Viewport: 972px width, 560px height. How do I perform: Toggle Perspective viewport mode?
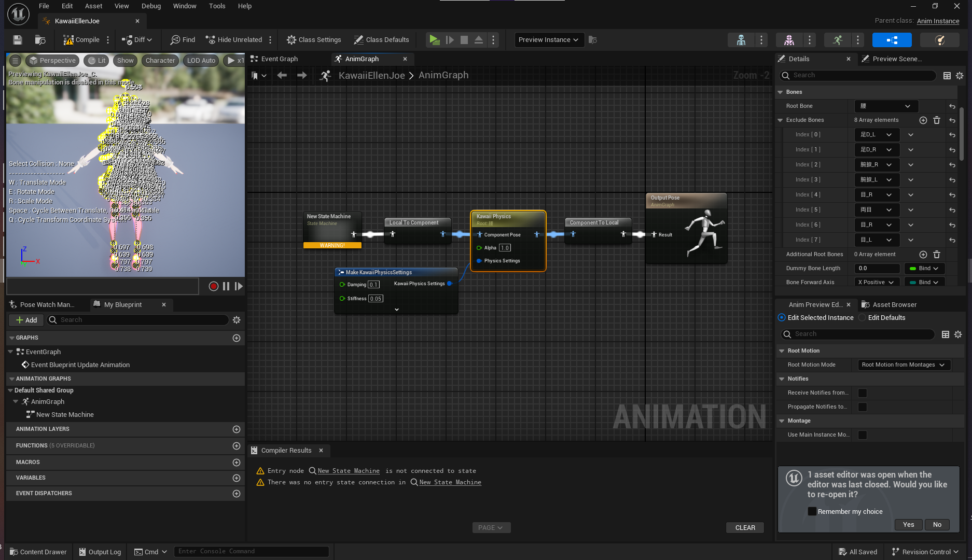(52, 61)
